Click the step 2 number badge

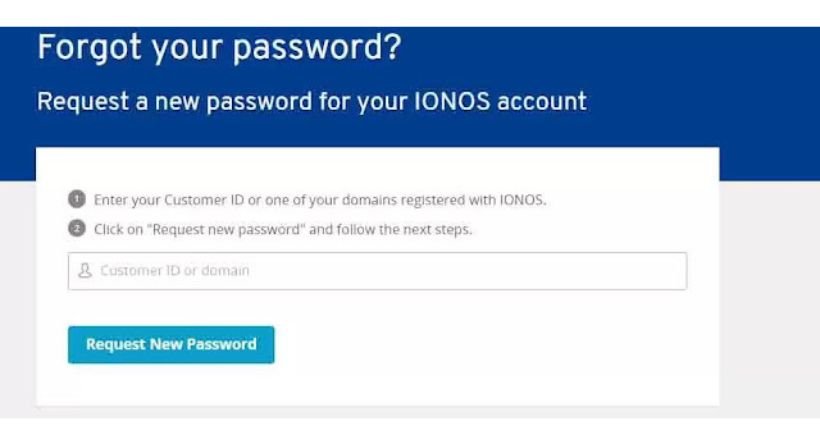(x=77, y=229)
